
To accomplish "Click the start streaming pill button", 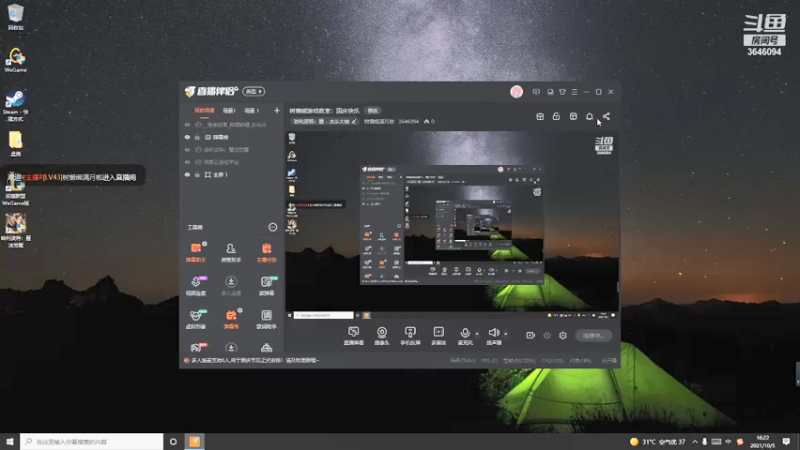I will pos(593,335).
